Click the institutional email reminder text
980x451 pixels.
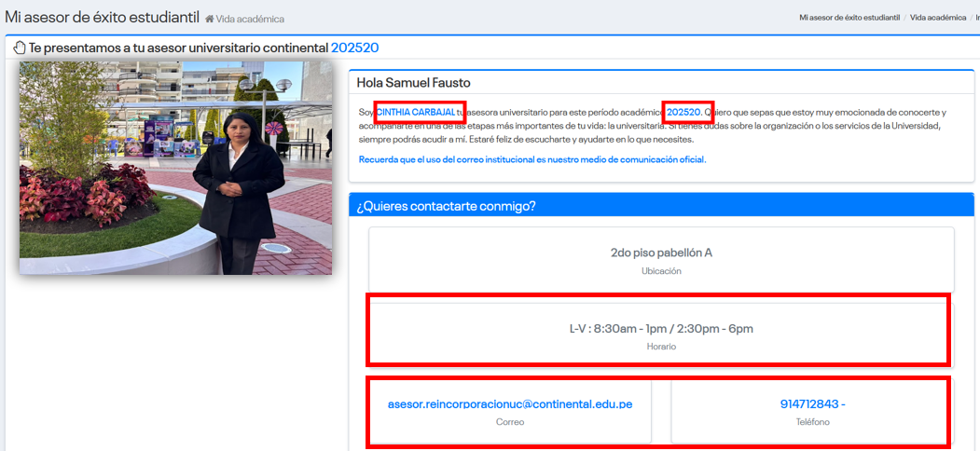[532, 159]
